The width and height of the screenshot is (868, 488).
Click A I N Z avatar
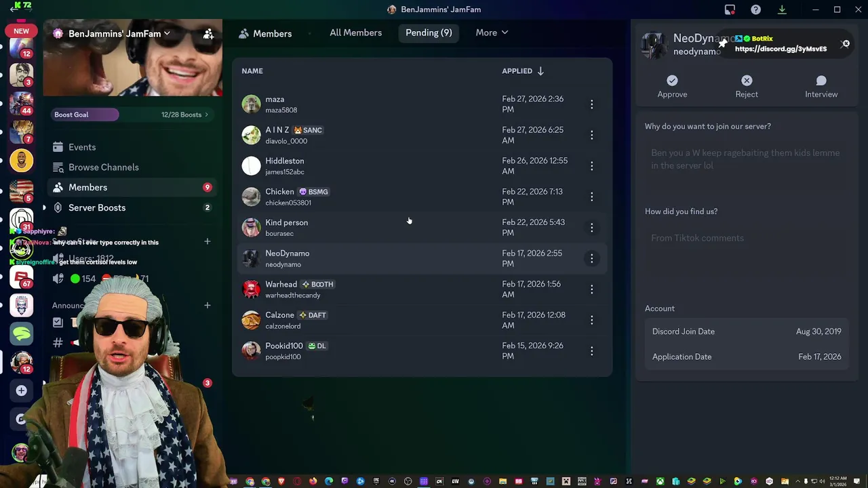click(251, 135)
